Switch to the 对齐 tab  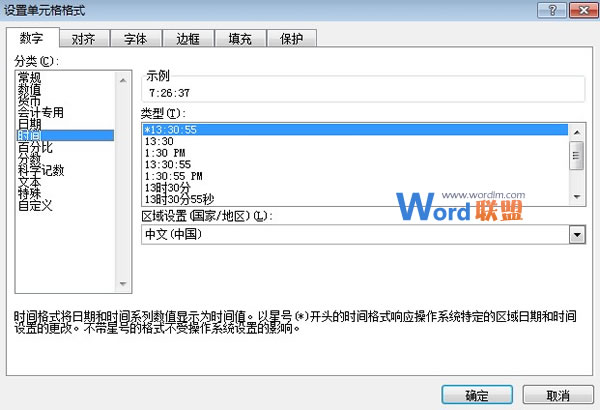pos(83,39)
